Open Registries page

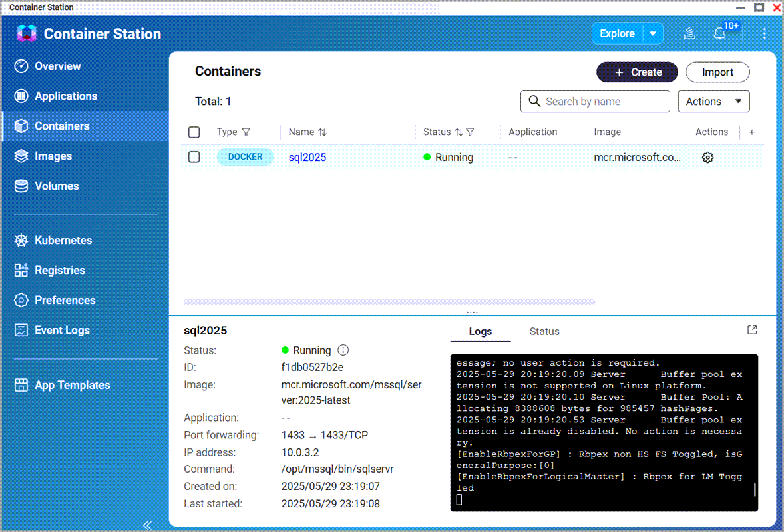(59, 270)
